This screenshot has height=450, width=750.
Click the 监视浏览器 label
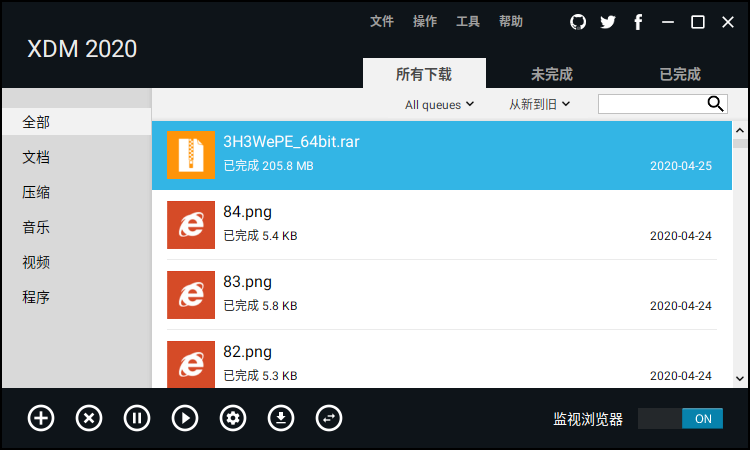coord(588,419)
